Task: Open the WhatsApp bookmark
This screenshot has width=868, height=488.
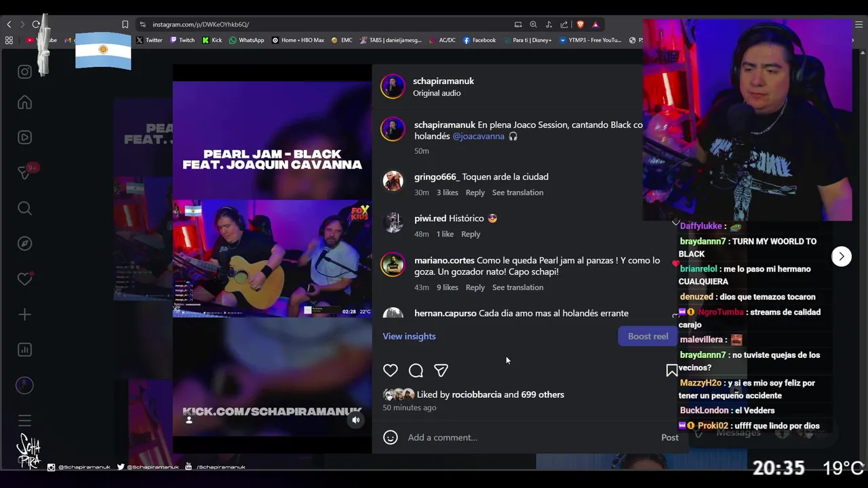Action: pos(247,40)
